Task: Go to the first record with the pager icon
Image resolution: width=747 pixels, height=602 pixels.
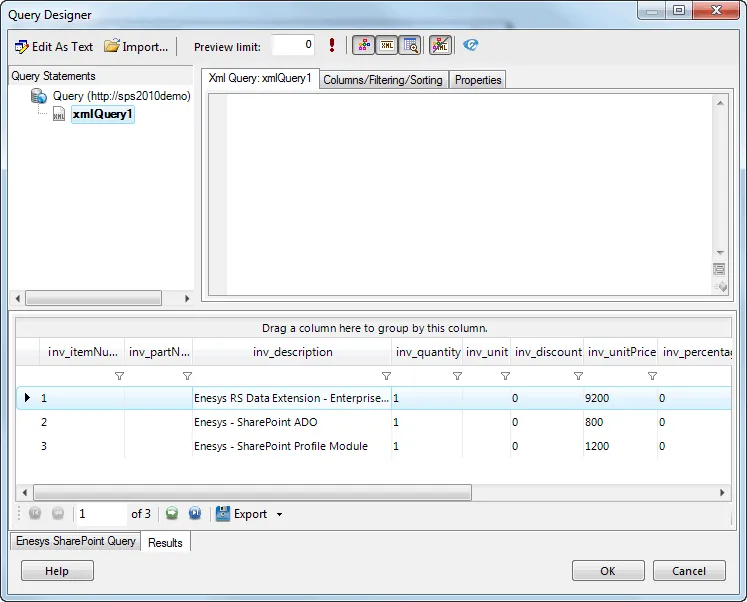Action: pyautogui.click(x=35, y=513)
